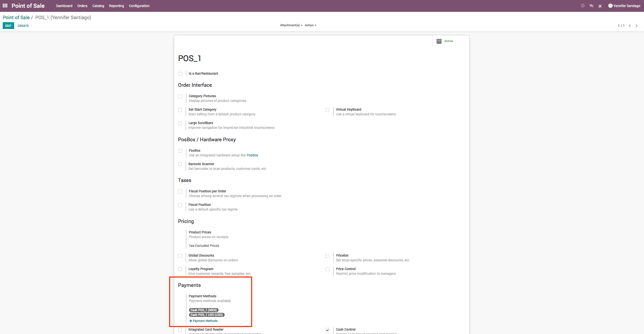Click the EDIT button

pos(8,26)
